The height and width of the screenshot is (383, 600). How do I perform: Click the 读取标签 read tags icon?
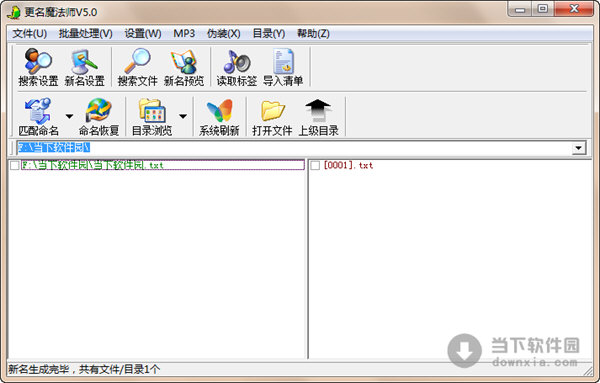pyautogui.click(x=237, y=67)
